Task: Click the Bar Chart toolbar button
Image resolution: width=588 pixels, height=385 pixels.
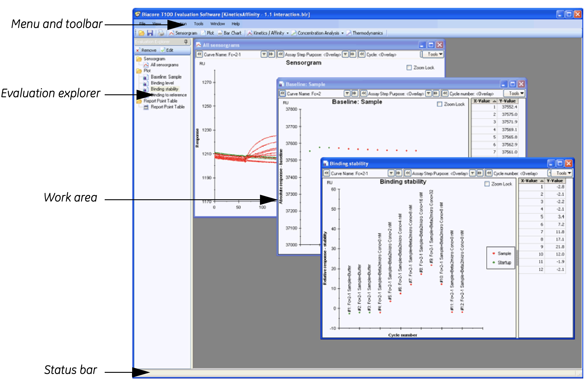Action: point(229,33)
